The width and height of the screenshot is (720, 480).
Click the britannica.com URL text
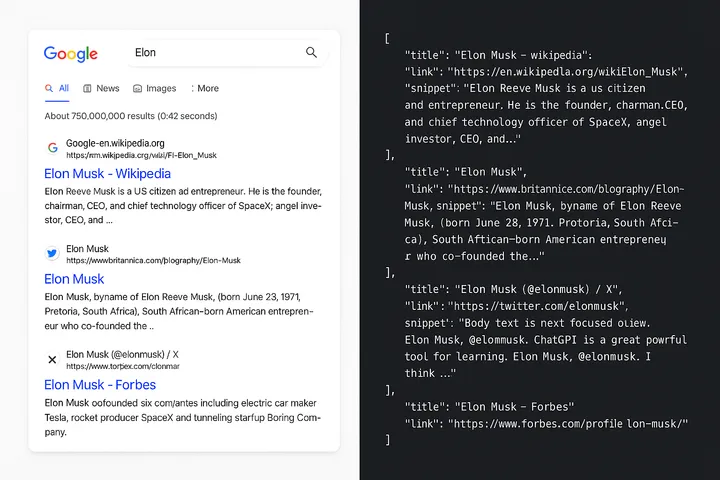coord(153,260)
